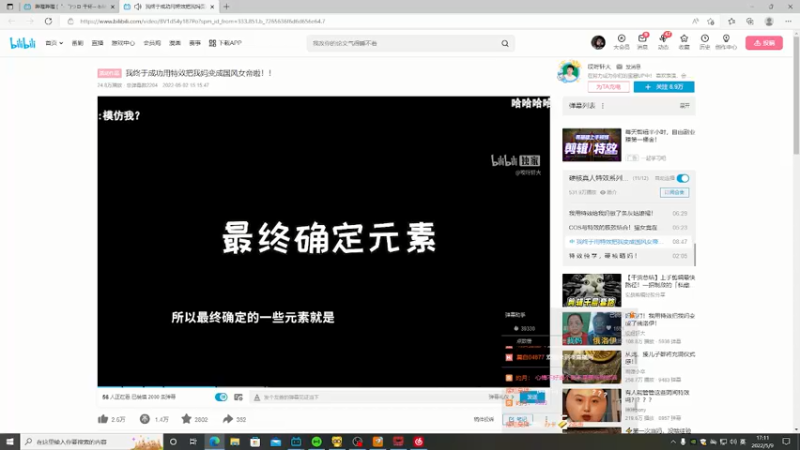Click the danmaku list three-dot menu

pyautogui.click(x=603, y=106)
